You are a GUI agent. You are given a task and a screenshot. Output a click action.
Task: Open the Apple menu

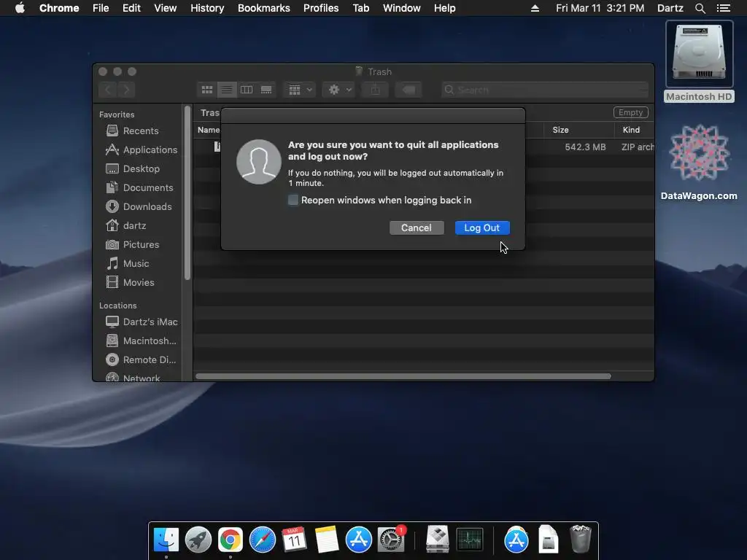20,8
